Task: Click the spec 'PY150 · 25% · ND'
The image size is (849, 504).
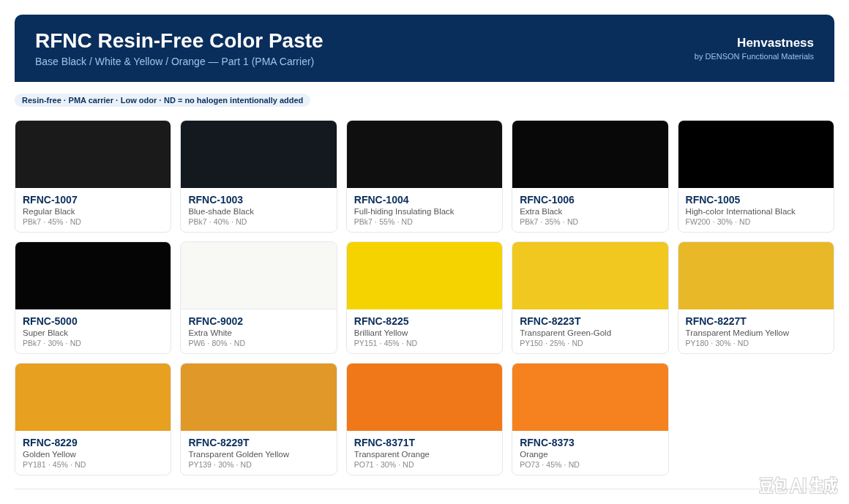Action: (x=551, y=343)
